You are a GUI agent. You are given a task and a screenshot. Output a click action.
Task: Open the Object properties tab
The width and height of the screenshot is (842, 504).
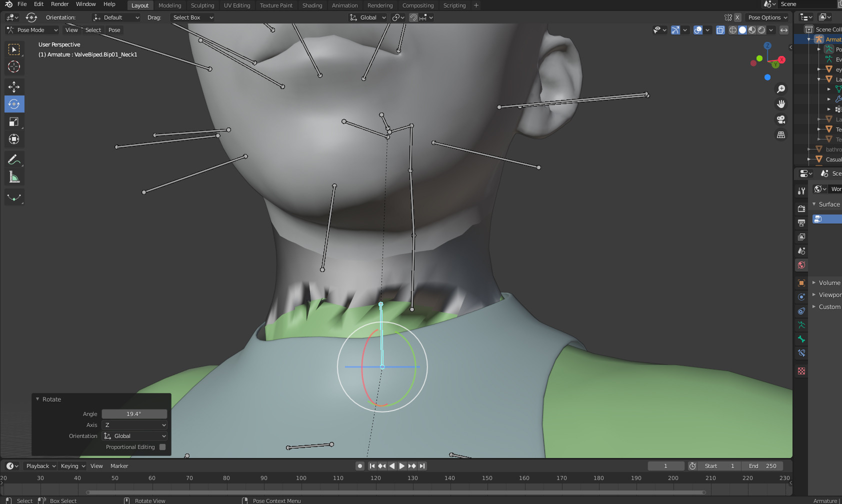pos(801,283)
